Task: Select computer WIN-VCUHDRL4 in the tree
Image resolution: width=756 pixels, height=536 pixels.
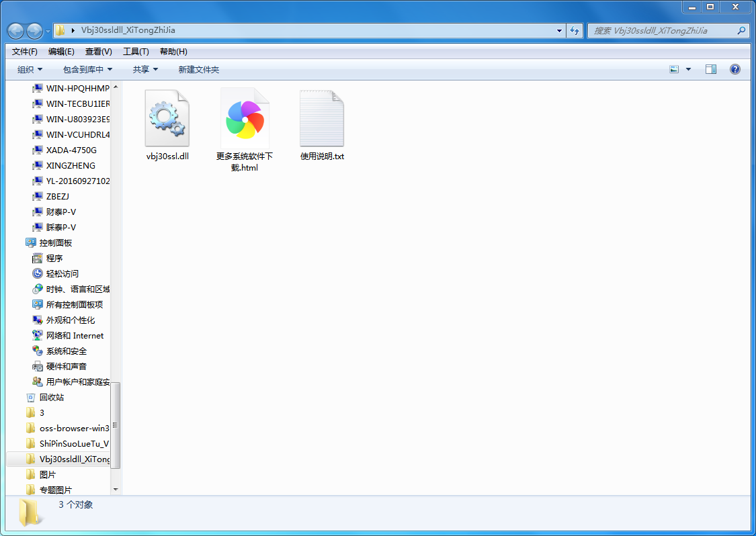Action: click(x=71, y=134)
